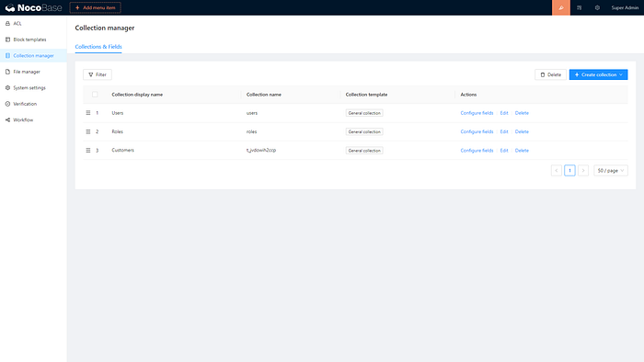The image size is (644, 362).
Task: Open Verification in the sidebar
Action: [x=33, y=104]
